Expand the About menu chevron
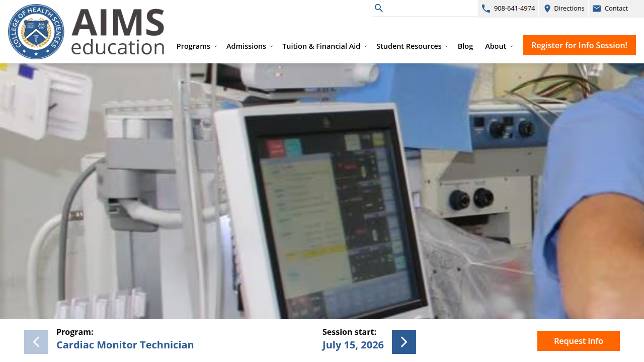 tap(511, 46)
